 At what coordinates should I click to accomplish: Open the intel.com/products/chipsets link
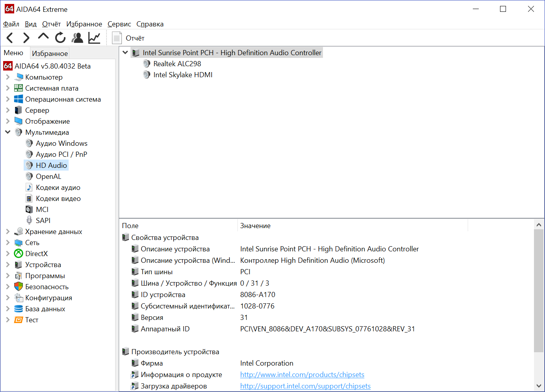coord(302,375)
